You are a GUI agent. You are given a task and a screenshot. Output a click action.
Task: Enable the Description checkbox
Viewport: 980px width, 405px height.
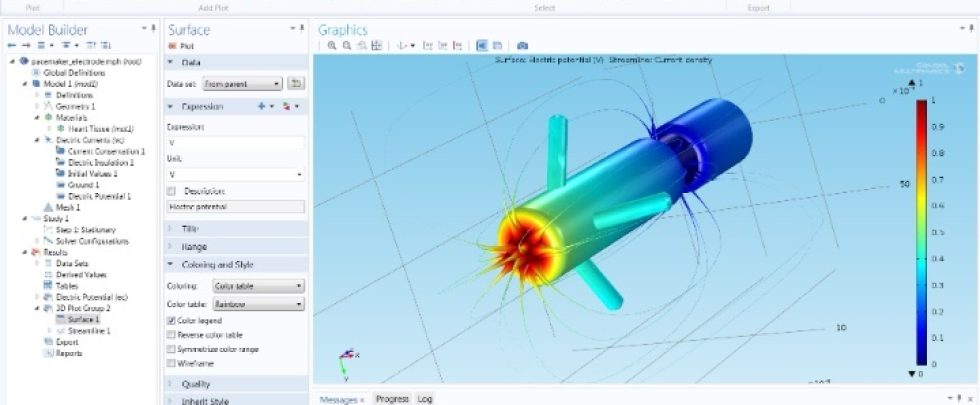point(171,191)
